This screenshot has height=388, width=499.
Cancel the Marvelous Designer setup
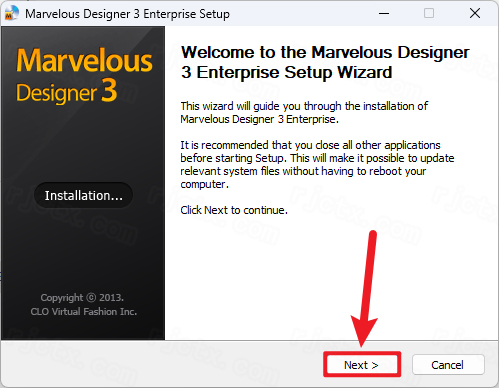point(448,365)
